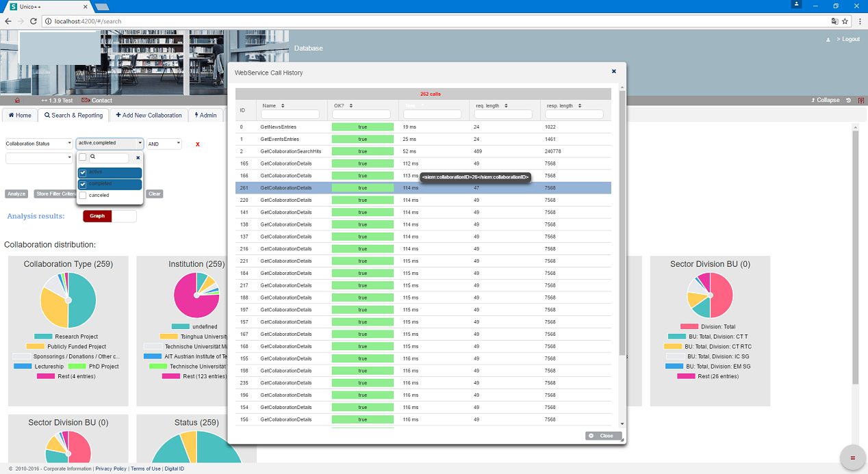The image size is (868, 474).
Task: Click the Name column filter input
Action: (x=290, y=114)
